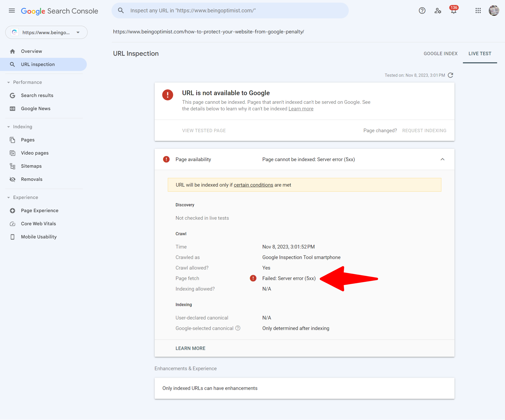Open the Help question mark icon
The width and height of the screenshot is (505, 420).
point(422,11)
